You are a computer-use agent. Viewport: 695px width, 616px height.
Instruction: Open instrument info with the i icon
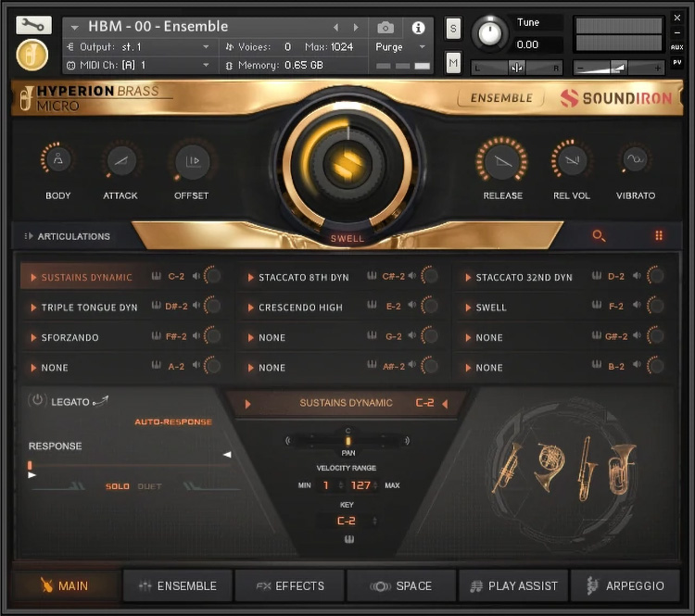(x=418, y=28)
